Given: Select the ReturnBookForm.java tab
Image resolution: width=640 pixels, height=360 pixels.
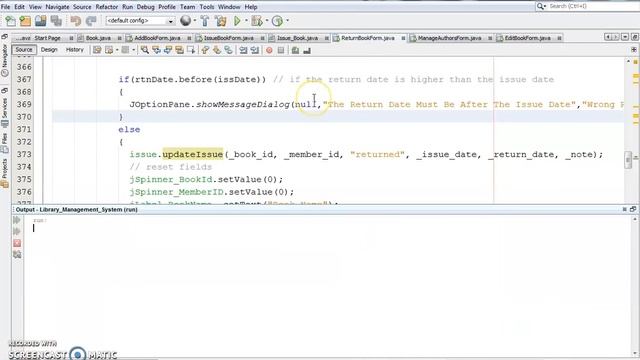Looking at the screenshot, I should 368,38.
